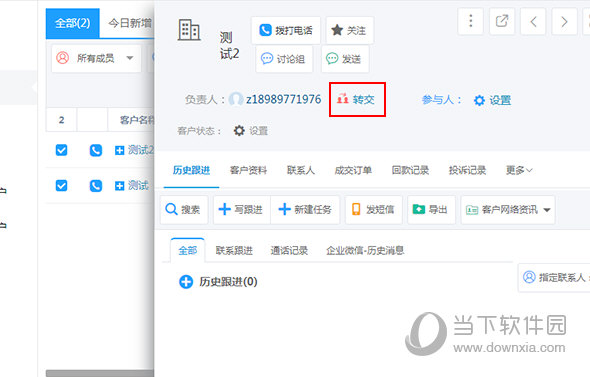Click the 关注 star button

pyautogui.click(x=350, y=30)
